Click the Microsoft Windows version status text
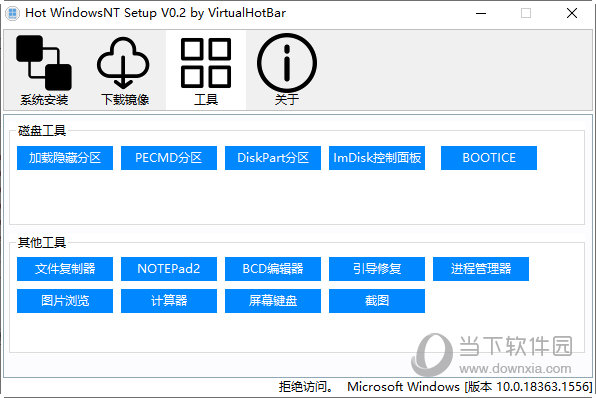Viewport: 596px width, 398px height. coord(470,387)
